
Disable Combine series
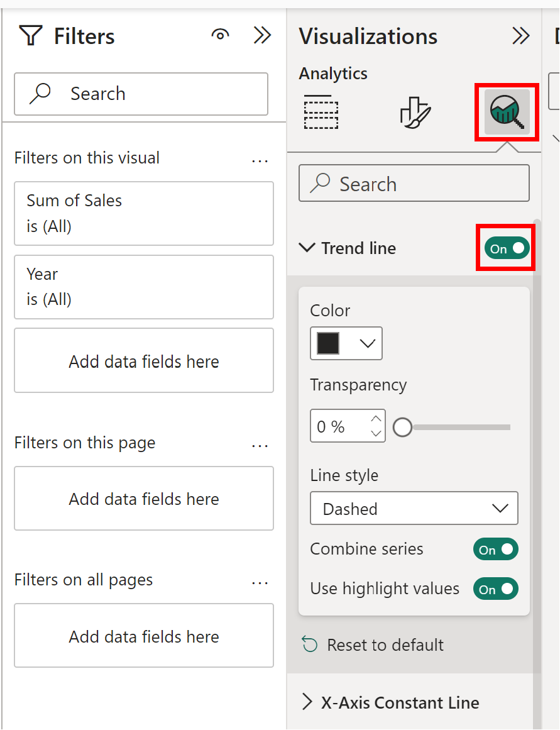point(496,549)
